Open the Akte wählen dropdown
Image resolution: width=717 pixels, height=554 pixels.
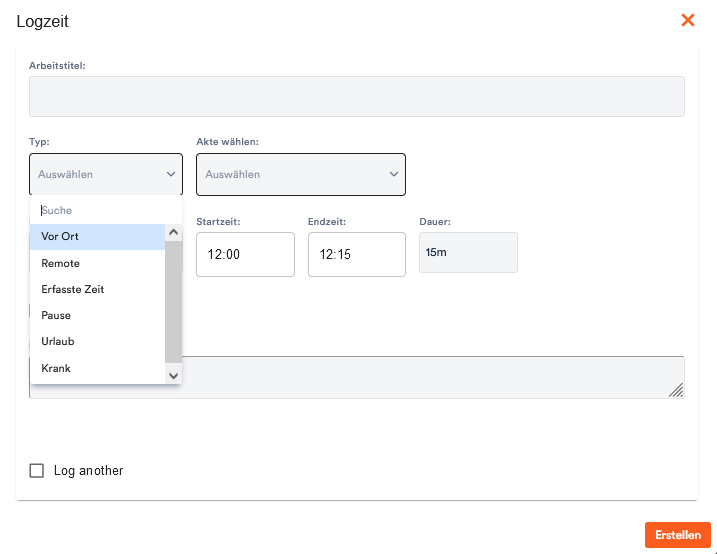[301, 174]
